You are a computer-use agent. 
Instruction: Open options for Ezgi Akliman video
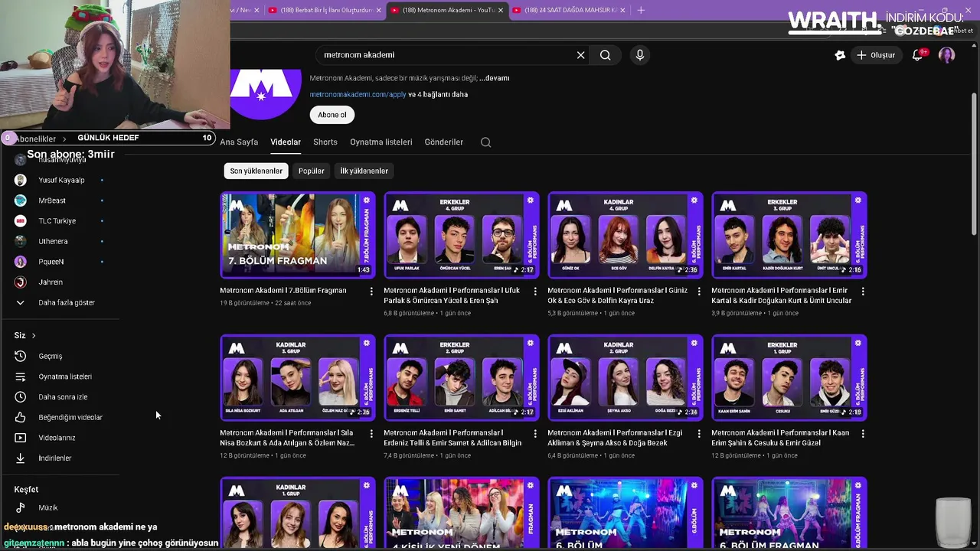pos(699,434)
